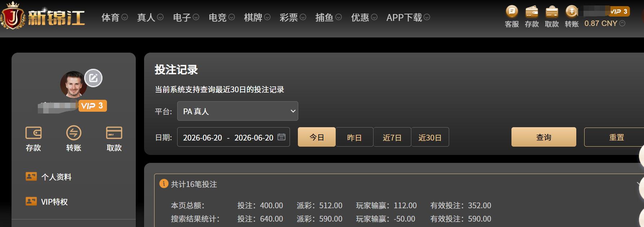Select the 近7日 date filter
644x227 pixels.
tap(392, 137)
